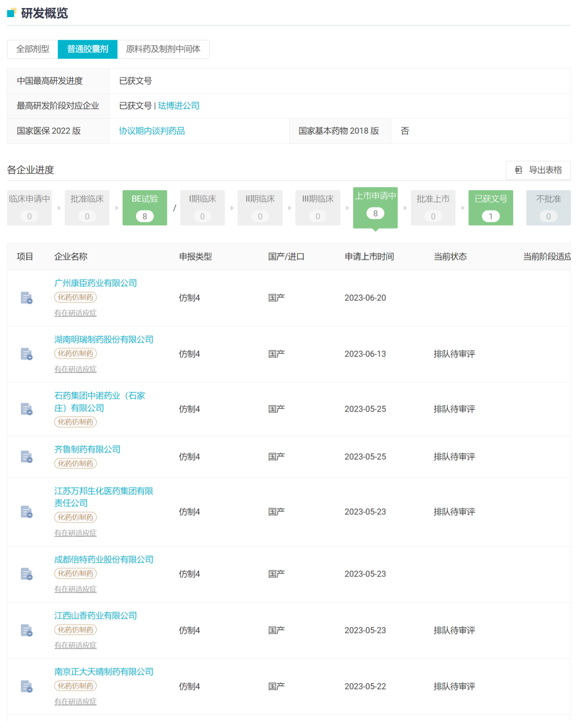Open 广州康臣药业有限公司 company link

coord(96,283)
